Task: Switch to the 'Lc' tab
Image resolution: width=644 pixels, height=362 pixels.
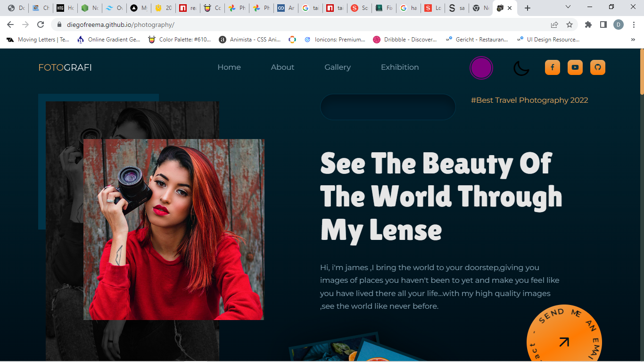Action: click(x=433, y=8)
